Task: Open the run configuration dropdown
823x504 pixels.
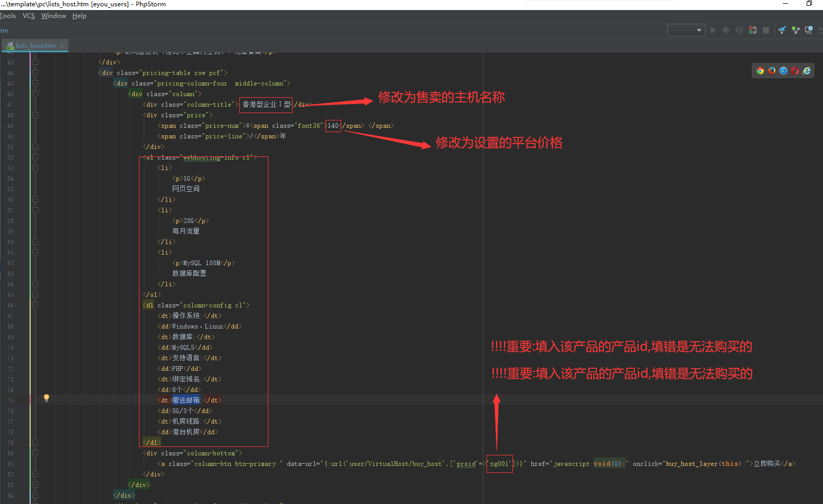Action: [686, 30]
